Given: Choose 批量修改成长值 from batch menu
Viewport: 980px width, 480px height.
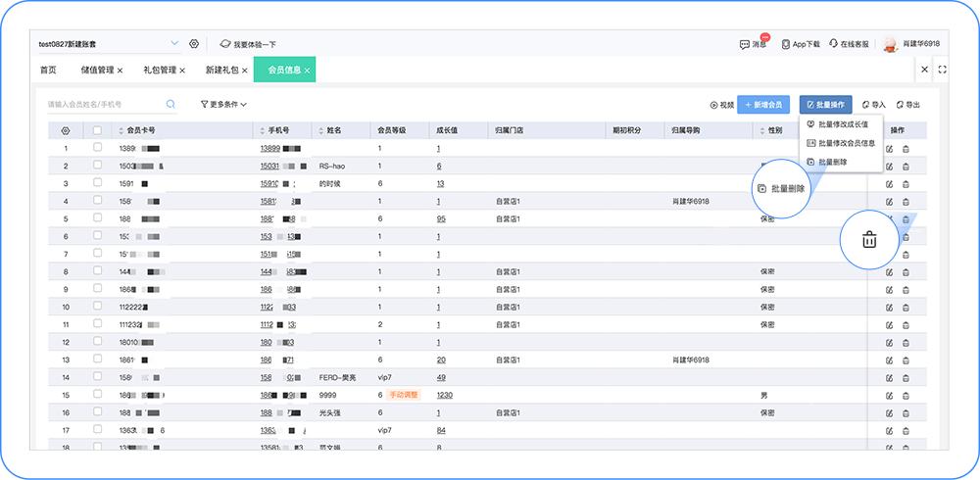Looking at the screenshot, I should [x=841, y=124].
